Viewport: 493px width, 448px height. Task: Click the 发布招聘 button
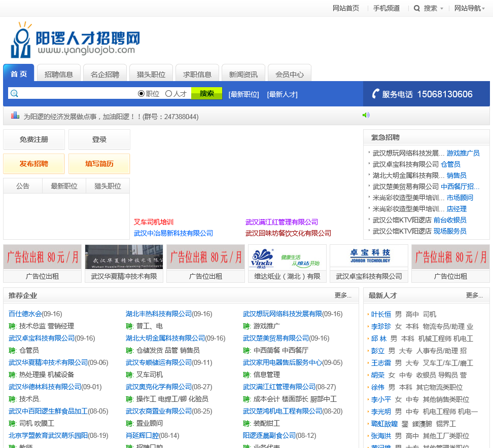pos(34,164)
